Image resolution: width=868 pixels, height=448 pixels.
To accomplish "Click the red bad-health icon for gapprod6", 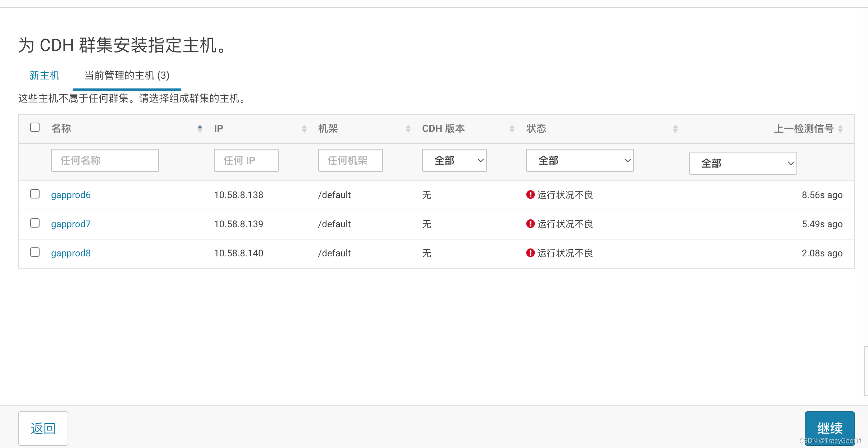I will point(530,195).
